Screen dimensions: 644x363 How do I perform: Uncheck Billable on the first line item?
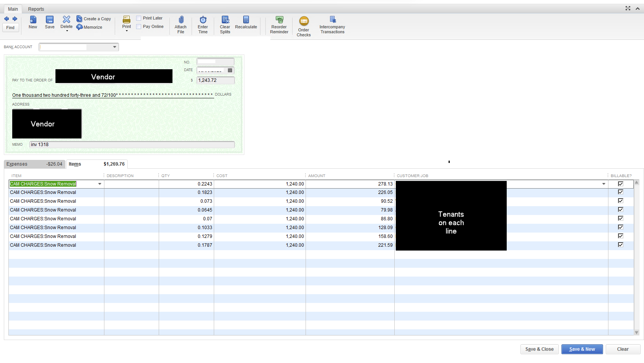coord(621,183)
